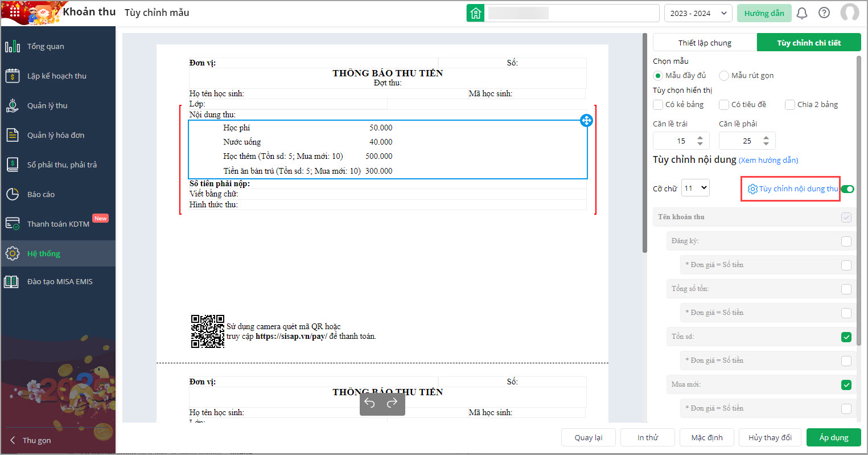Uncheck the Mua mới checkbox
The width and height of the screenshot is (868, 455).
click(846, 385)
